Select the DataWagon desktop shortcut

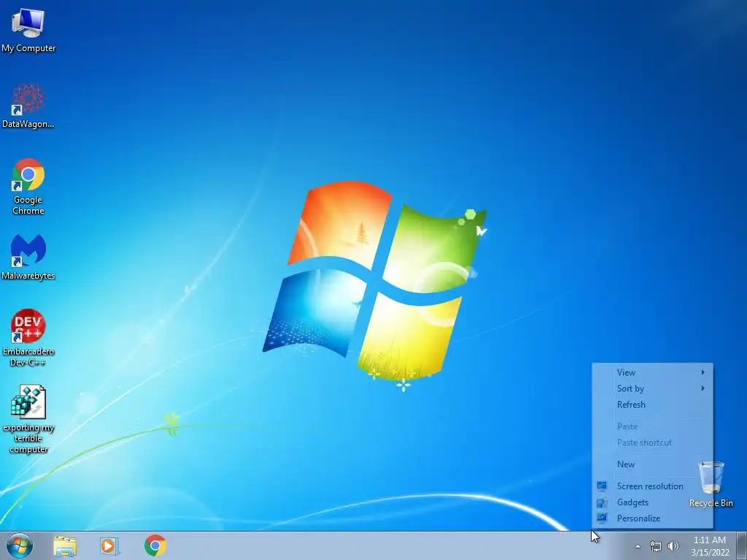[28, 106]
